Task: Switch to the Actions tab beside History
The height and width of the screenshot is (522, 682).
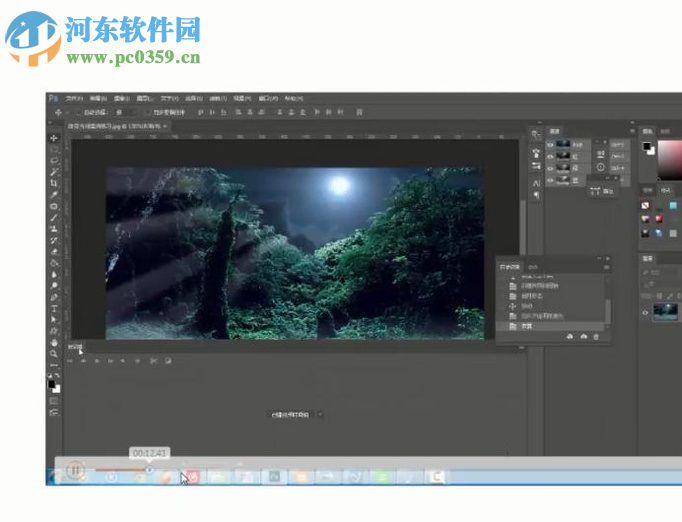Action: pos(533,267)
